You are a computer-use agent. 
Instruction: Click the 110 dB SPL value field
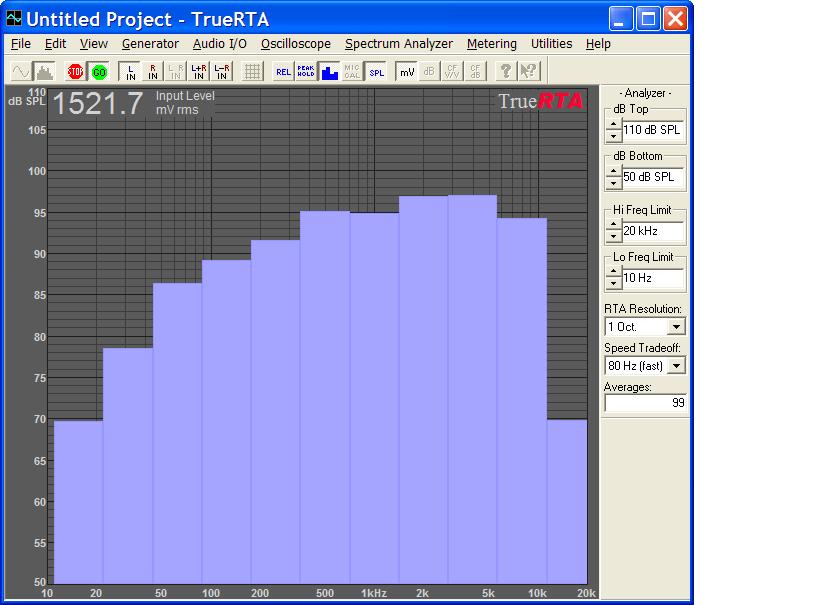point(652,130)
